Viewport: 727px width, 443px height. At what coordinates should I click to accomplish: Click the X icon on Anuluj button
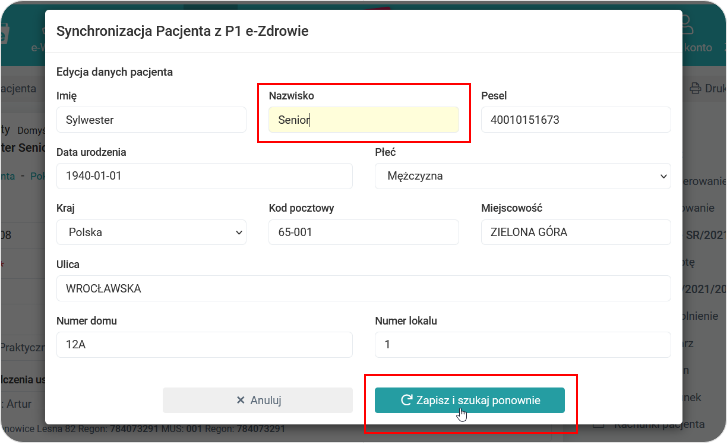pyautogui.click(x=240, y=400)
